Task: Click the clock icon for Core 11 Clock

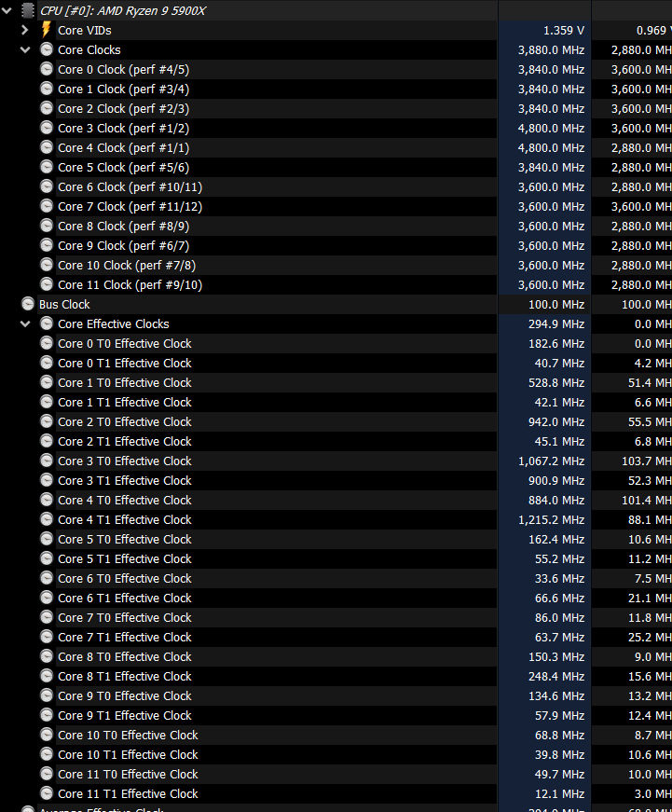Action: (x=47, y=285)
